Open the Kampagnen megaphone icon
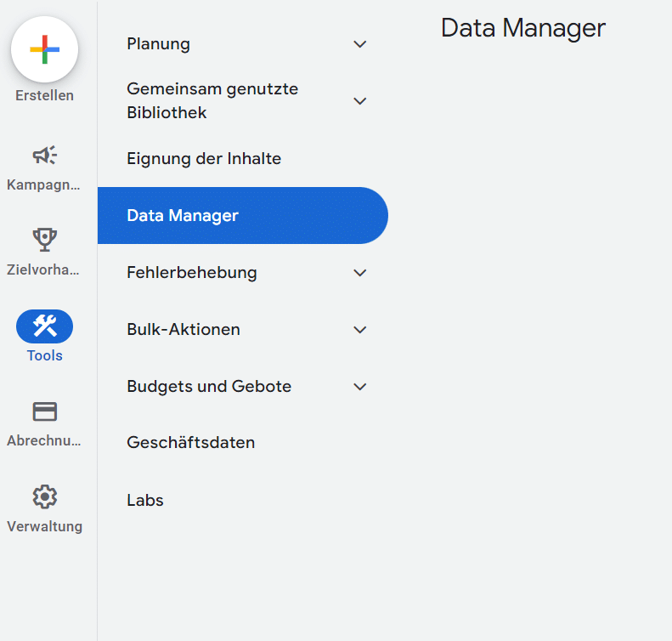This screenshot has height=641, width=672. (x=44, y=156)
